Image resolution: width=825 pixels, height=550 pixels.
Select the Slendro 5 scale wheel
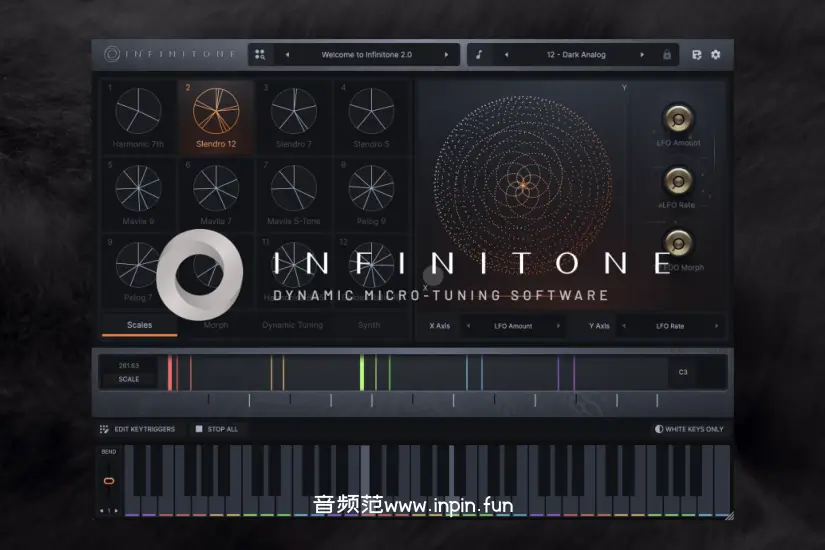point(371,111)
